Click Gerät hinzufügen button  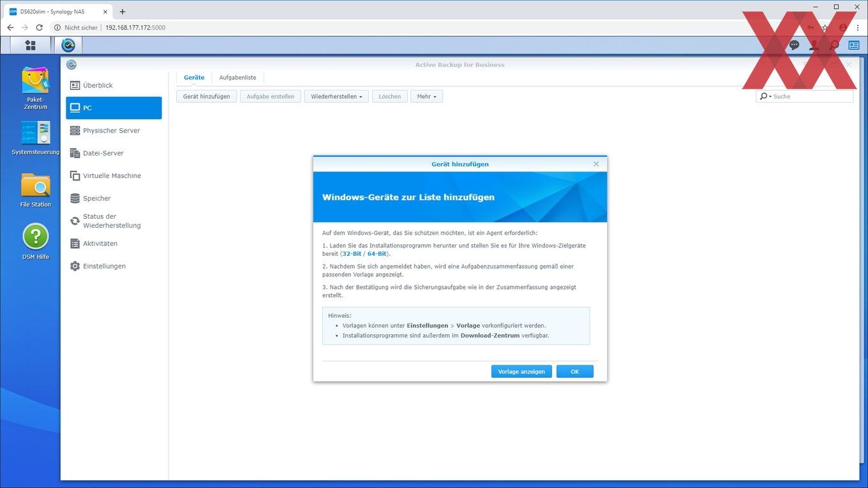click(207, 96)
